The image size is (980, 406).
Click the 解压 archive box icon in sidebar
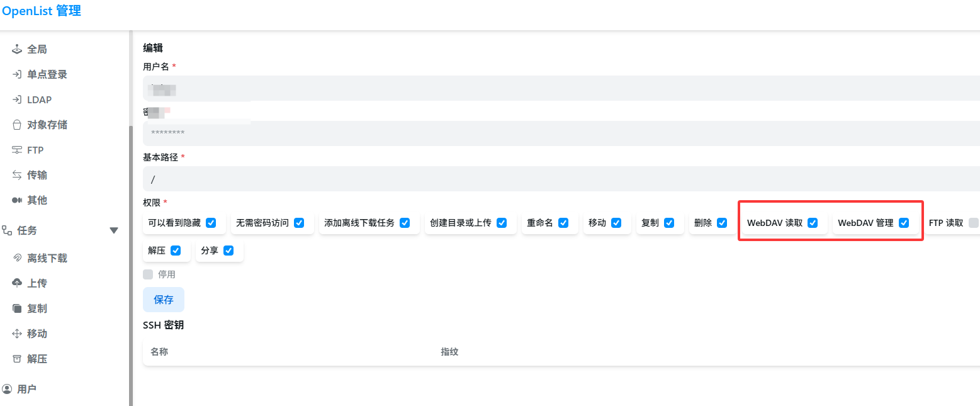pos(17,359)
